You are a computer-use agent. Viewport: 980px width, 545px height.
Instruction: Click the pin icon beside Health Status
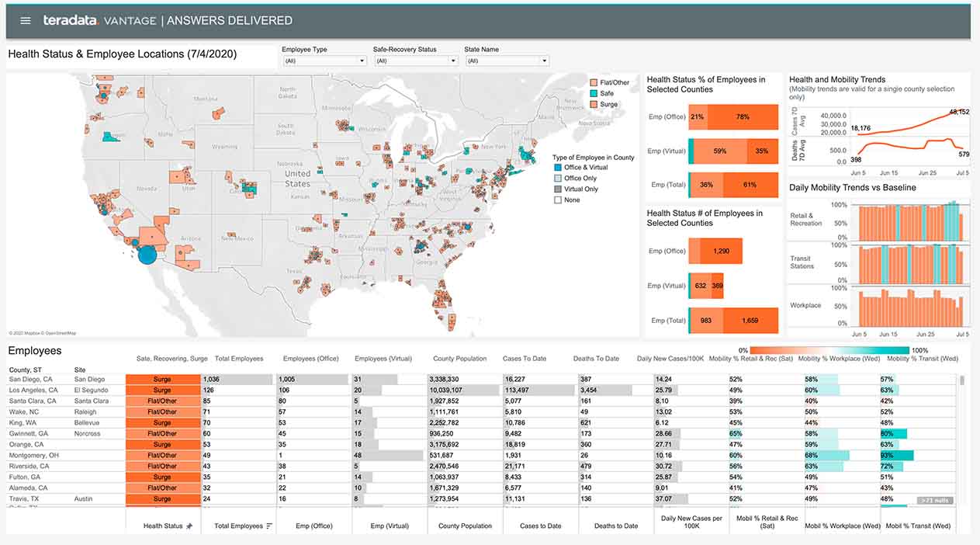[189, 526]
